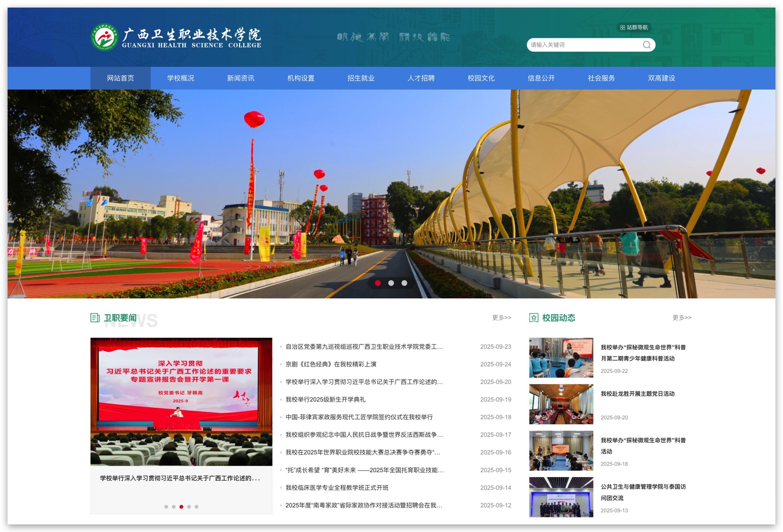Viewport: 783px width, 532px height.
Task: Expand 更多>> for 校园动态 section
Action: point(681,317)
